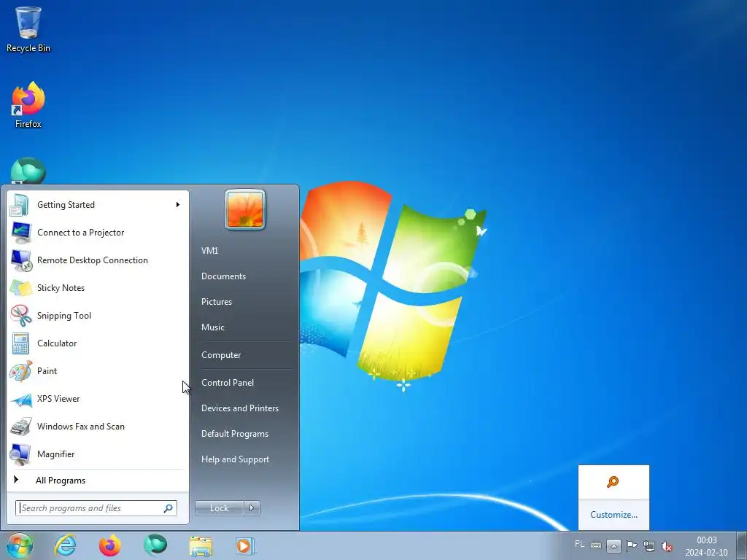747x560 pixels.
Task: Click orange magnifier icon in tray popup
Action: click(x=613, y=482)
